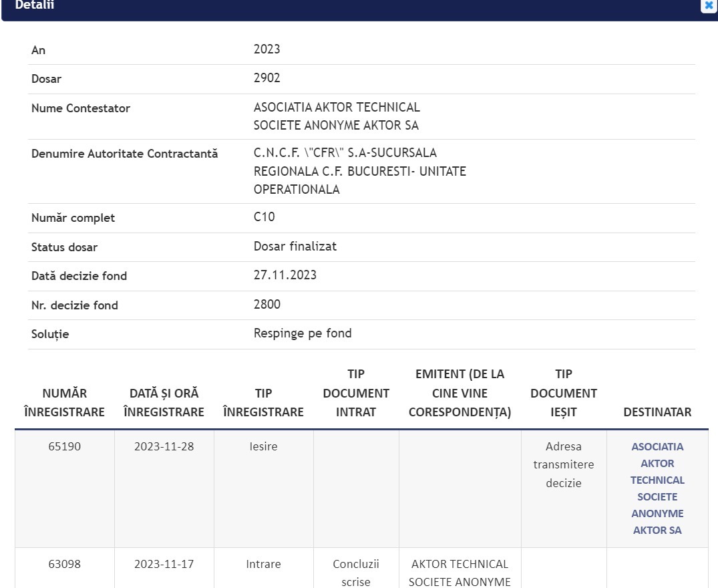The height and width of the screenshot is (588, 718).
Task: Sort by the EMITENT column header
Action: (460, 393)
